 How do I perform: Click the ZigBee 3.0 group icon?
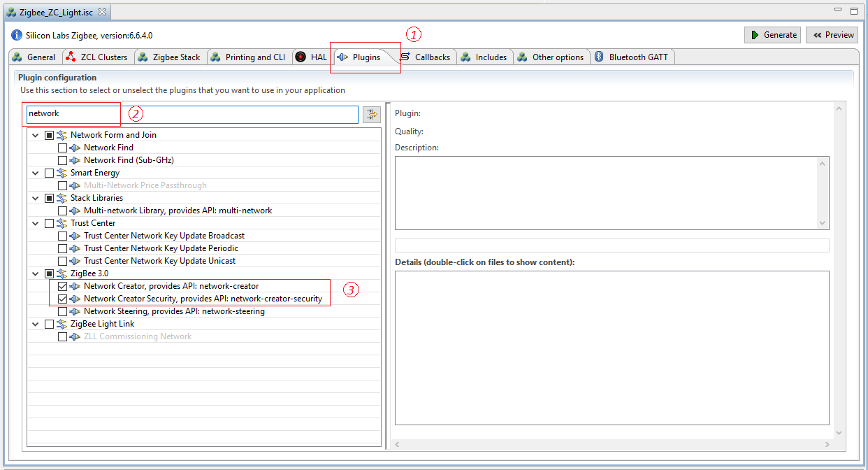click(x=62, y=273)
